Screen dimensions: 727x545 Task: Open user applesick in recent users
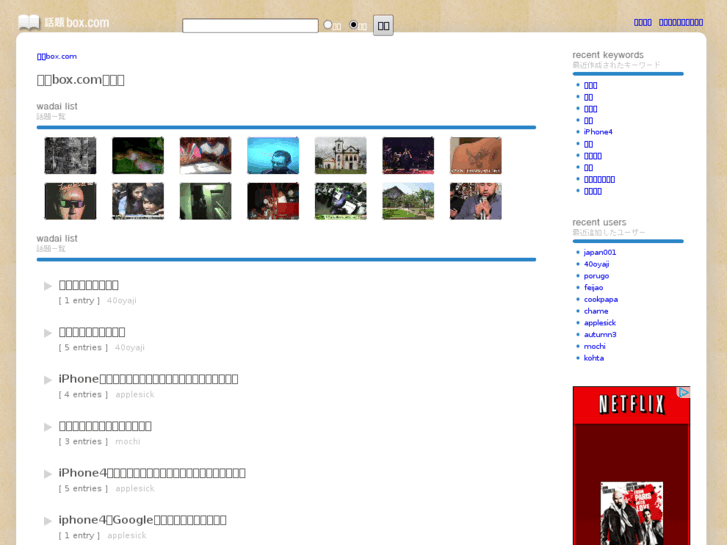[600, 323]
